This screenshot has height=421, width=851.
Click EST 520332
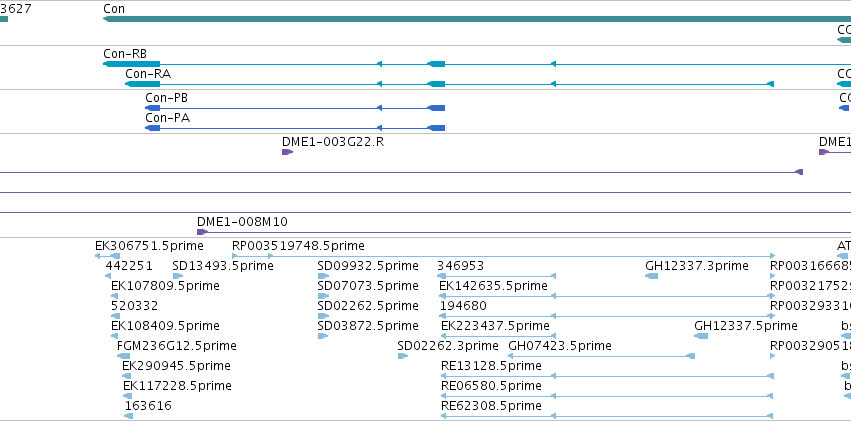click(x=135, y=306)
